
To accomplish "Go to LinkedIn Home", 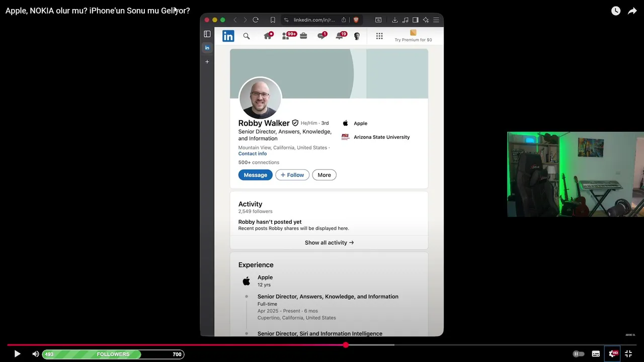I will tap(268, 36).
